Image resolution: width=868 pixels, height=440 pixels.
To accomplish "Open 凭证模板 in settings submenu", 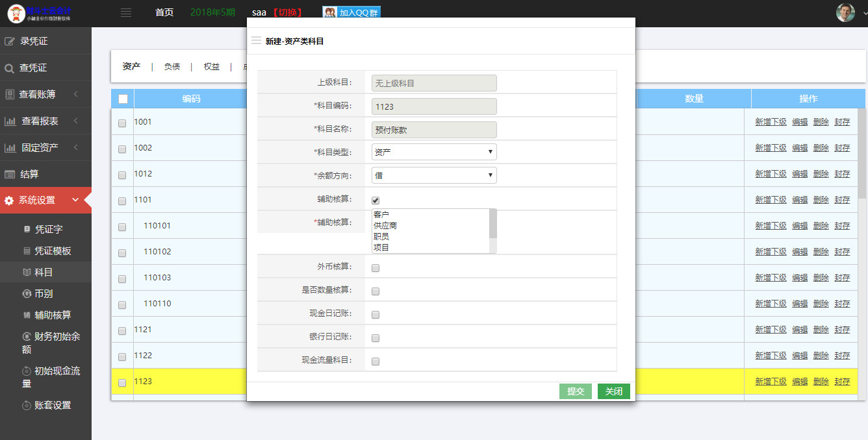I will coord(53,251).
